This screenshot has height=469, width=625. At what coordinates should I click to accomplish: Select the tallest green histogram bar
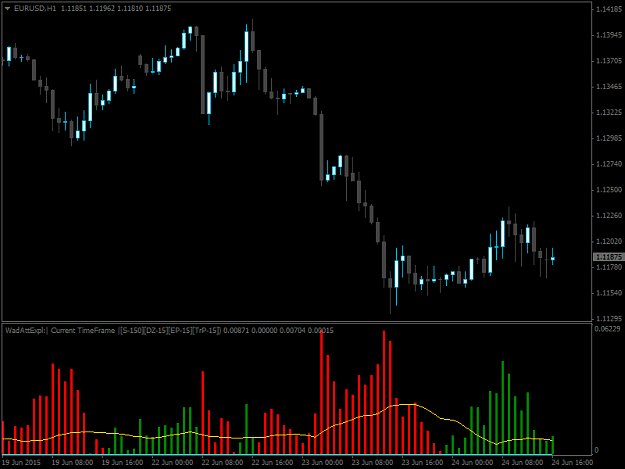click(x=503, y=408)
